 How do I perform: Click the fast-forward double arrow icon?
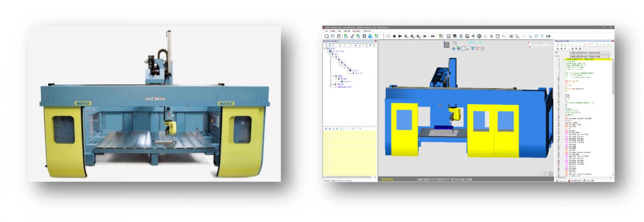click(425, 36)
